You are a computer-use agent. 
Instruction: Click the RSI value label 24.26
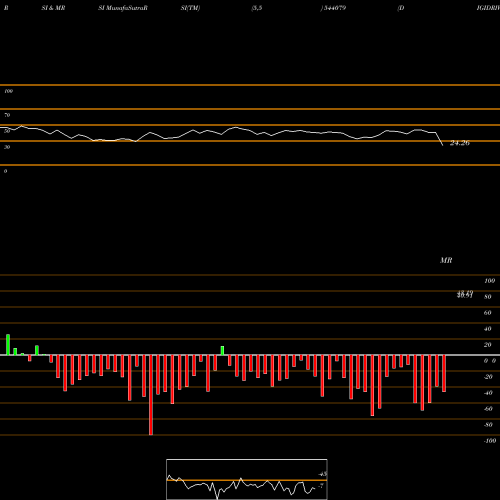(460, 143)
